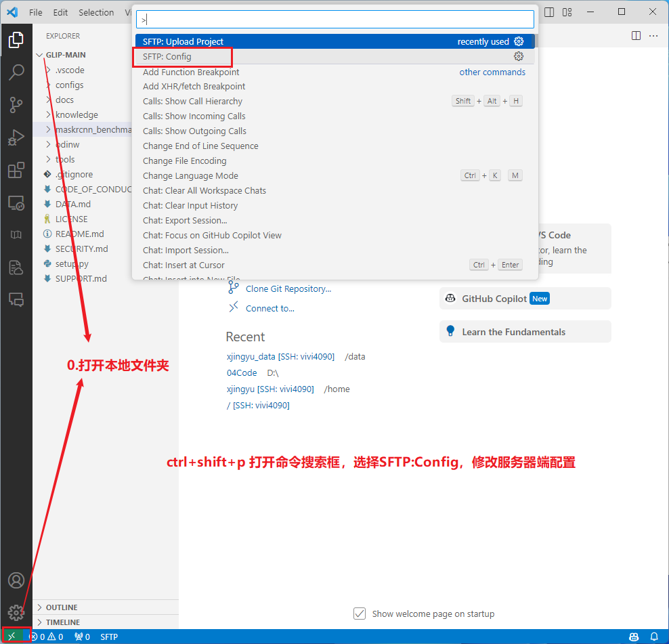
Task: Select Calls: Show Call Hierarchy command
Action: tap(335, 101)
